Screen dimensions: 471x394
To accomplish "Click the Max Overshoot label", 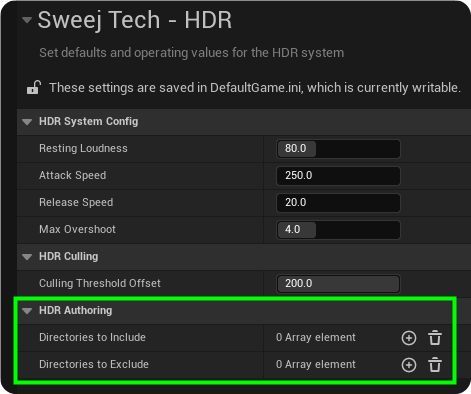I will point(77,229).
